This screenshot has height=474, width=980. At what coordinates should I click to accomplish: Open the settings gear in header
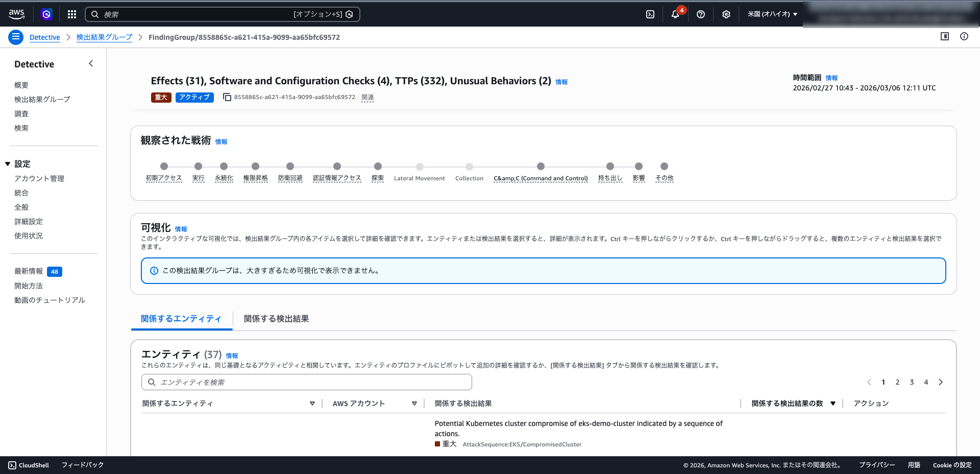tap(726, 14)
